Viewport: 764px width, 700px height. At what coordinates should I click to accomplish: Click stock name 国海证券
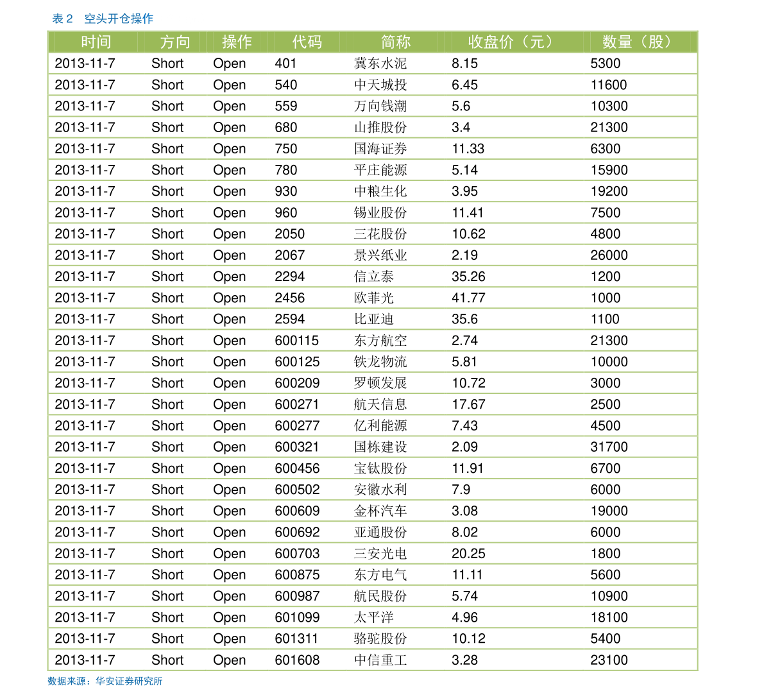point(380,149)
